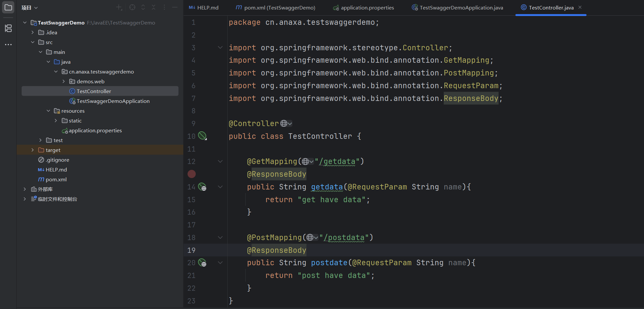This screenshot has width=644, height=309.
Task: Switch to the pom.xml (TestSwaggerDemo) tab
Action: click(x=275, y=8)
